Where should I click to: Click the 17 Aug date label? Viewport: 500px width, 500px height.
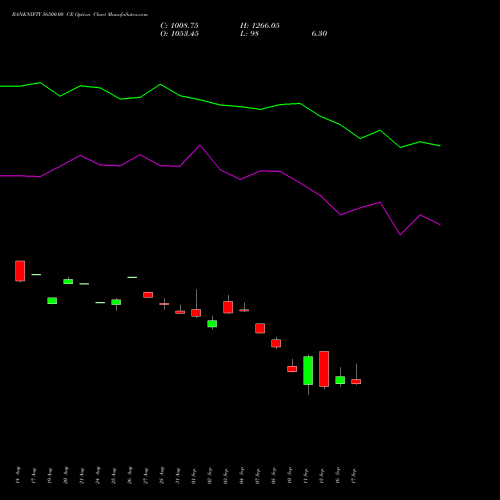click(34, 475)
